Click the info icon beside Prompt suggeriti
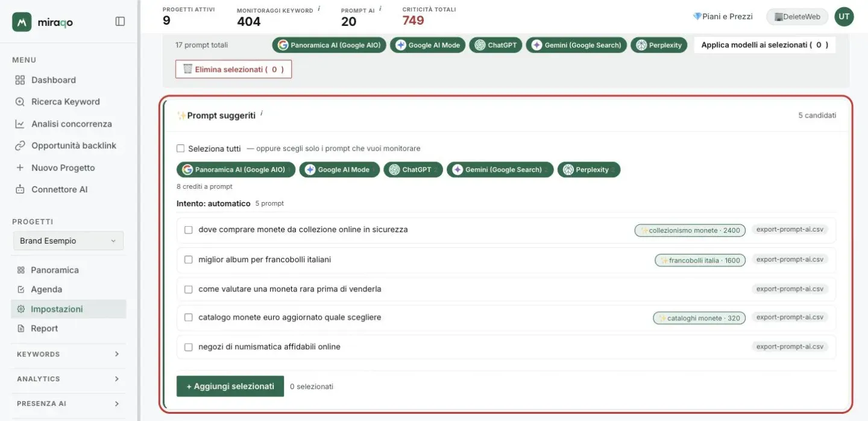Image resolution: width=868 pixels, height=421 pixels. coord(262,113)
